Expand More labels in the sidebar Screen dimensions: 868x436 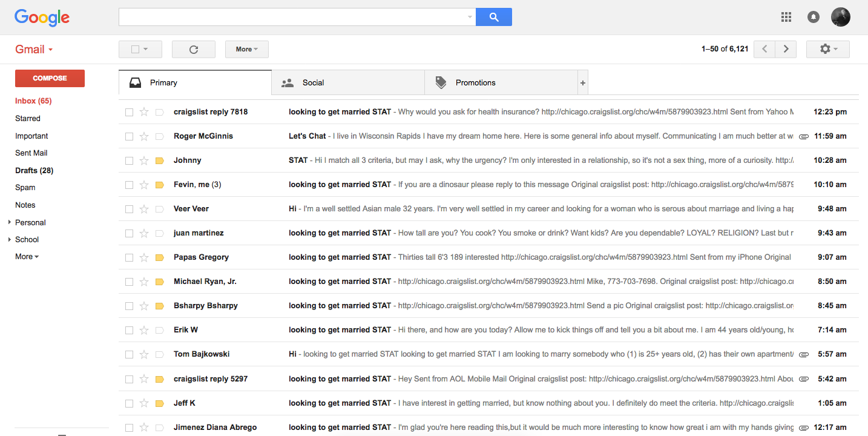click(27, 257)
